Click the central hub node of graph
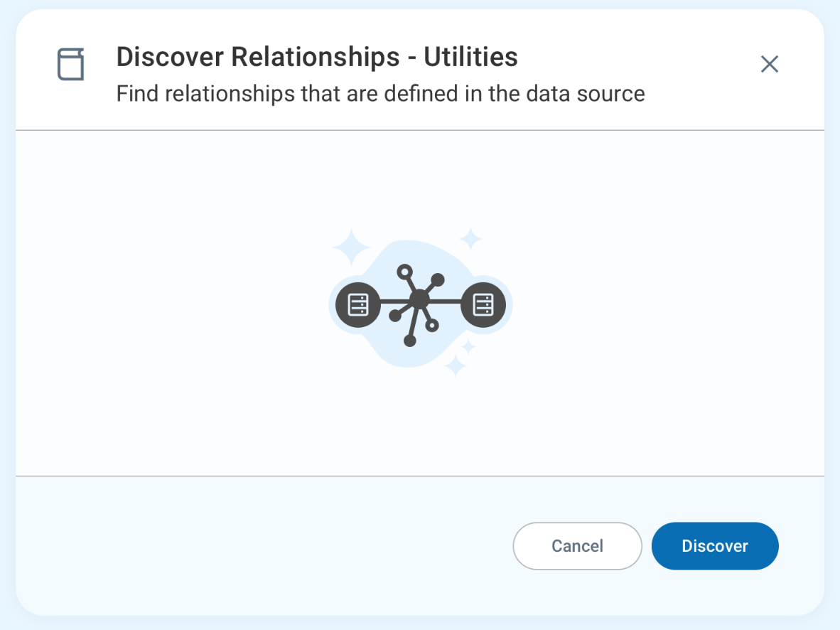This screenshot has height=630, width=840. pyautogui.click(x=420, y=300)
